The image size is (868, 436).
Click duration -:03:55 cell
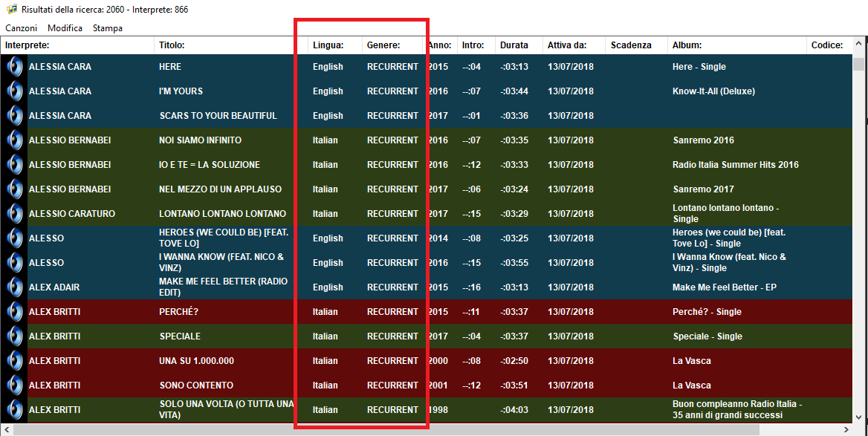click(514, 262)
